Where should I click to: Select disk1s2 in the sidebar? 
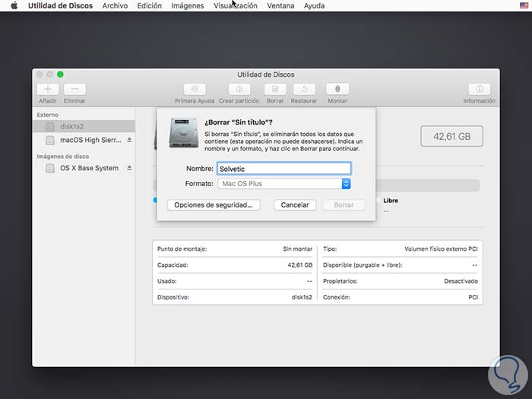point(84,126)
